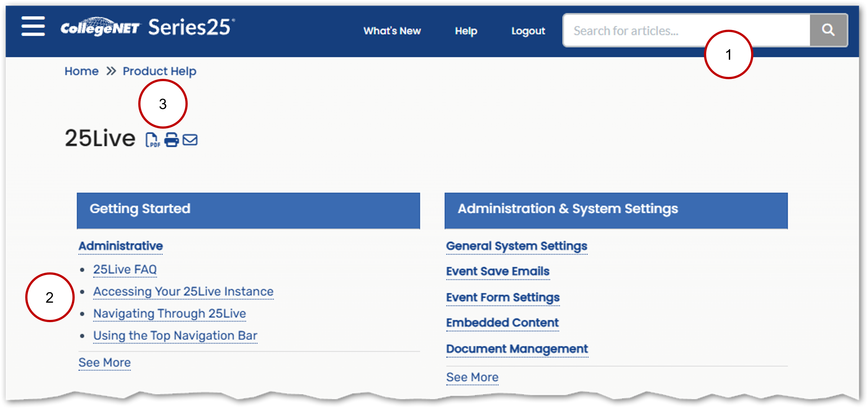Image resolution: width=868 pixels, height=409 pixels.
Task: Go to Home breadcrumb link
Action: click(81, 71)
